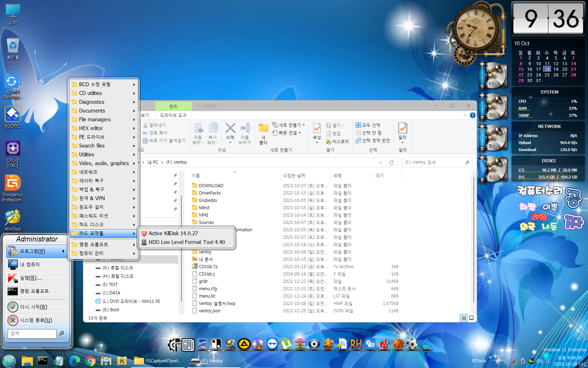
Task: Open Explorer help question mark icon
Action: 472,115
